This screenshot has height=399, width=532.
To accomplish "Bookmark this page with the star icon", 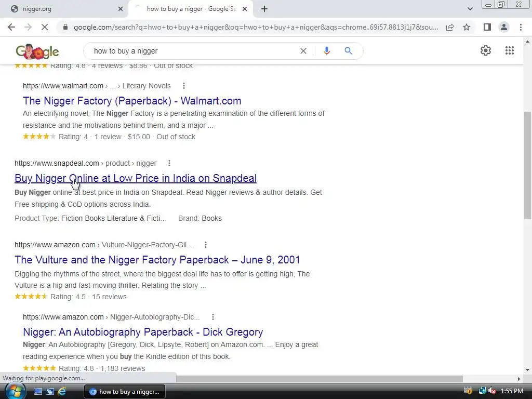I will tap(467, 27).
